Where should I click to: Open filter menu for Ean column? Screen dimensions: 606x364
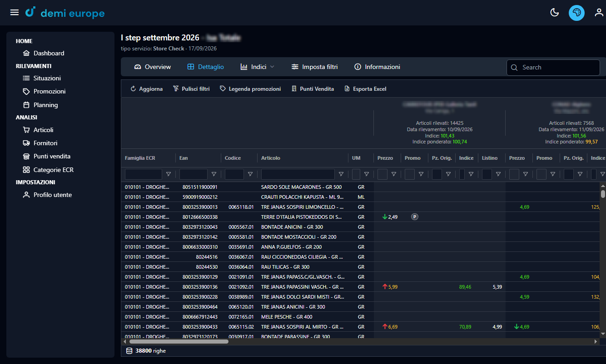[x=214, y=174]
